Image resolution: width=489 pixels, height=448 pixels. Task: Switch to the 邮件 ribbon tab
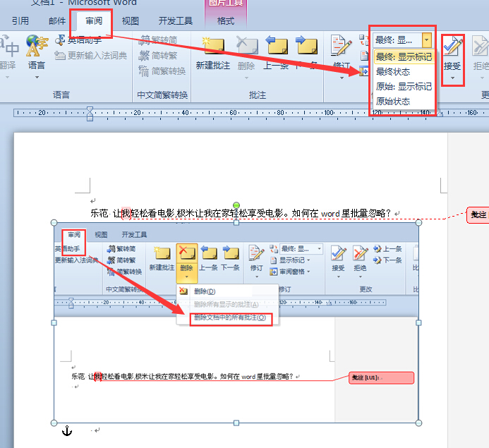(x=57, y=21)
